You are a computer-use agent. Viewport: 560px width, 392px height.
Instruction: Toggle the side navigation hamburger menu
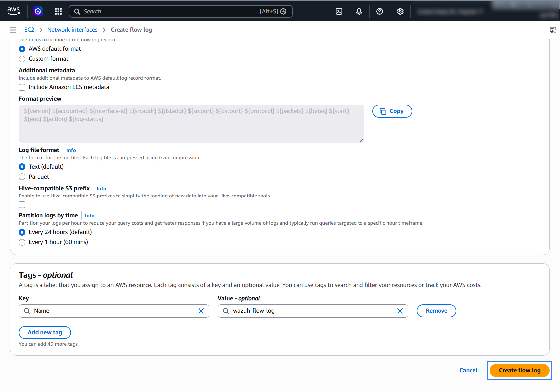pyautogui.click(x=13, y=30)
